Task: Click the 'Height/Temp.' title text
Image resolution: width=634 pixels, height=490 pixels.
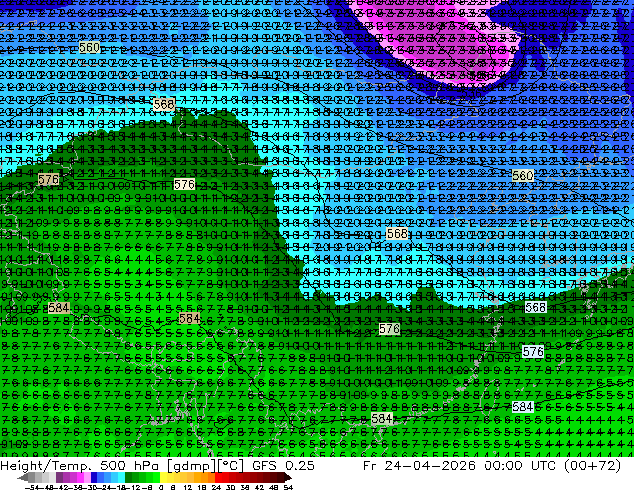Action: click(46, 465)
